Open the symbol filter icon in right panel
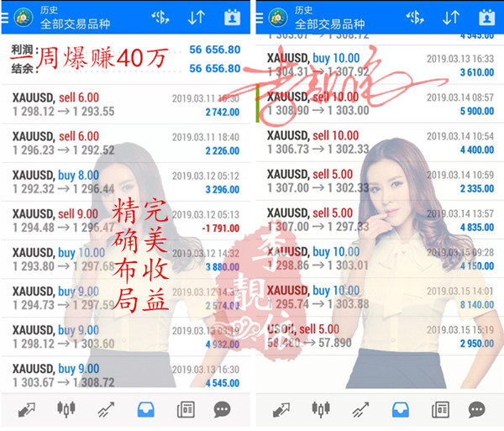This screenshot has width=504, height=431. (415, 17)
